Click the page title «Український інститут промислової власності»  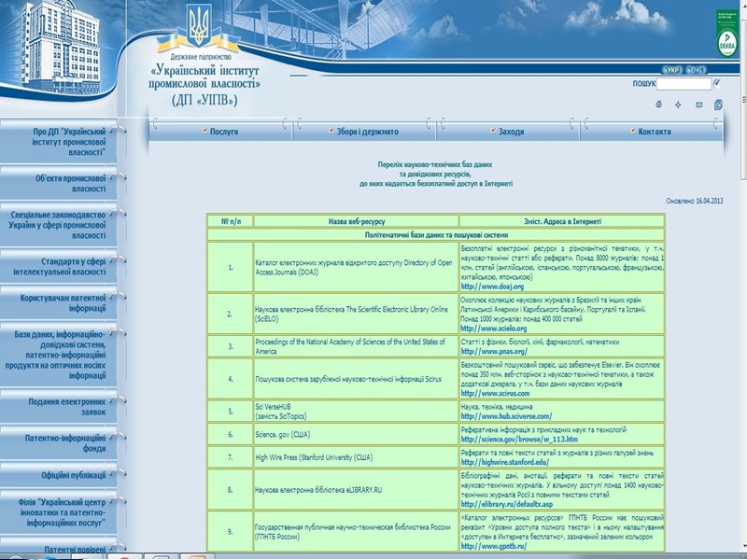click(204, 77)
